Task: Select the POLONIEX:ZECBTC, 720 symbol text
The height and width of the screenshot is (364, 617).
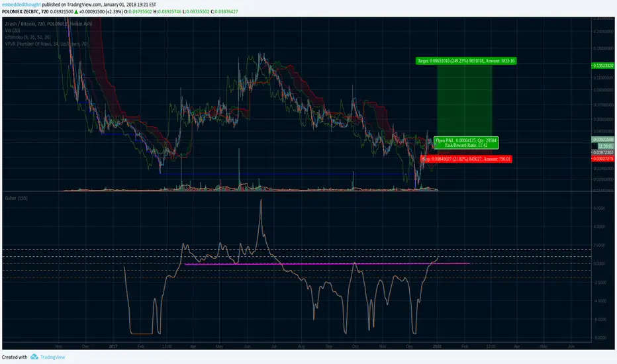Action: click(x=25, y=12)
